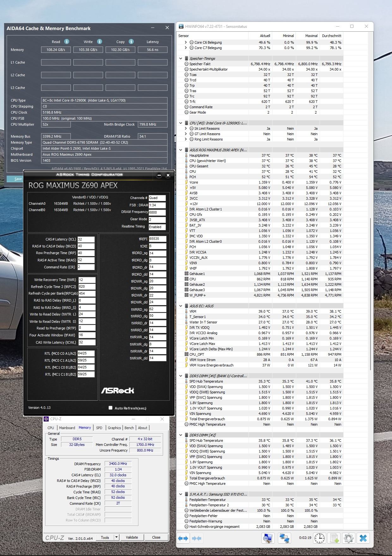Click HWiNFO clock reset timer icon
392x556 pixels.
320,538
